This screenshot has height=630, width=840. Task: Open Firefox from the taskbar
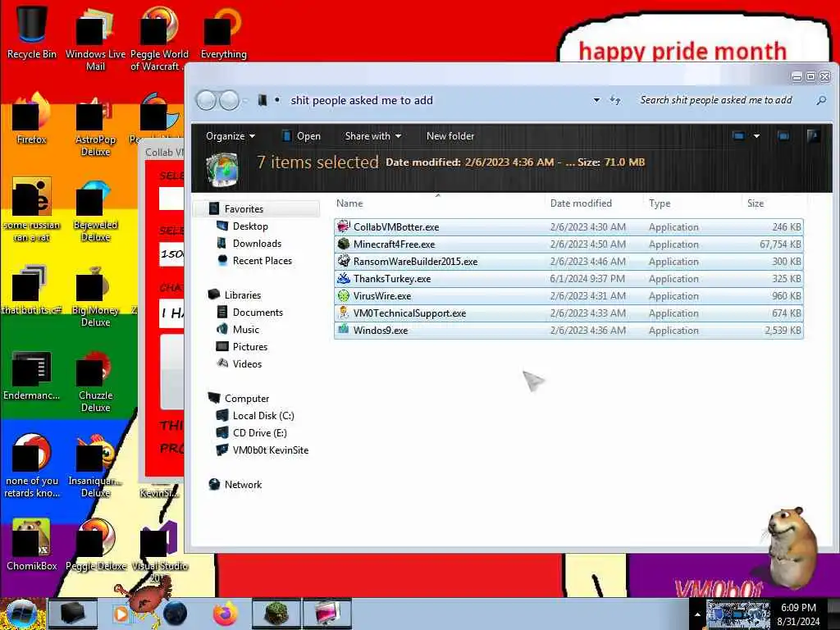(x=226, y=614)
